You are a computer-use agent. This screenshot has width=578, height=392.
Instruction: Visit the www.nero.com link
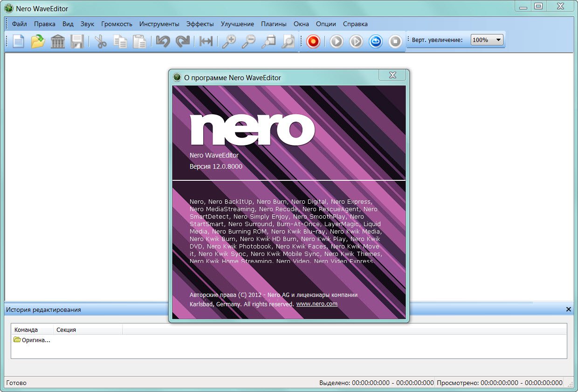[x=317, y=304]
